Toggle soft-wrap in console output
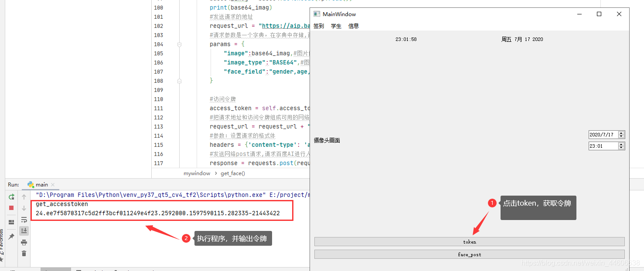Viewport: 644px width, 271px height. point(24,220)
